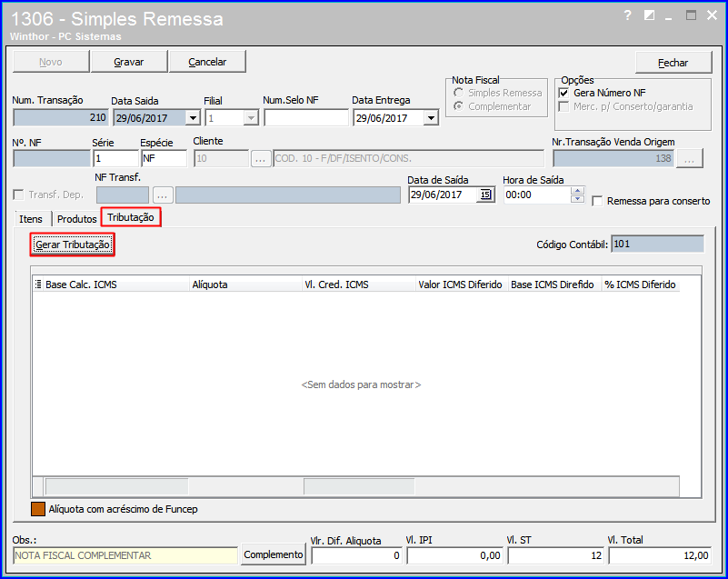Switch to Itens tab
The height and width of the screenshot is (579, 728).
point(31,219)
